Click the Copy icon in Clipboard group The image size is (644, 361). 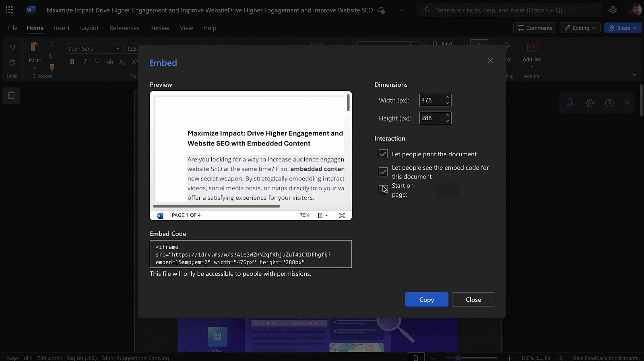(52, 56)
